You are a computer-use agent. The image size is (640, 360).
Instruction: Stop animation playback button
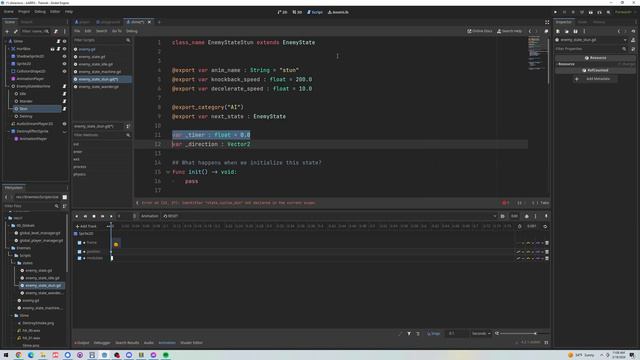(94, 216)
